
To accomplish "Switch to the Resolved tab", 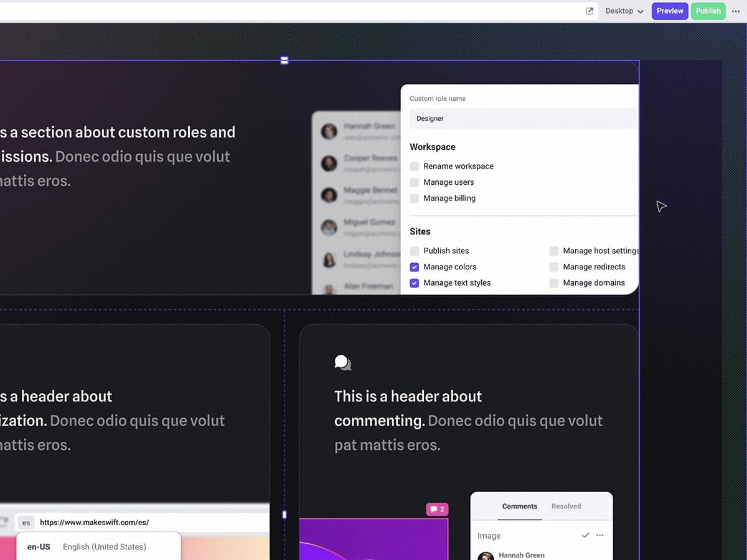I will 566,506.
